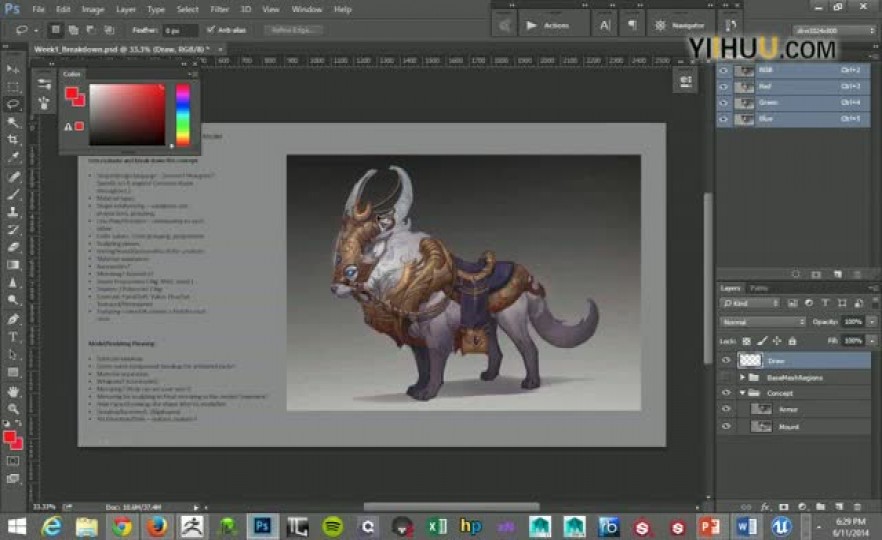
Task: Select the Eyedropper tool
Action: [x=12, y=158]
